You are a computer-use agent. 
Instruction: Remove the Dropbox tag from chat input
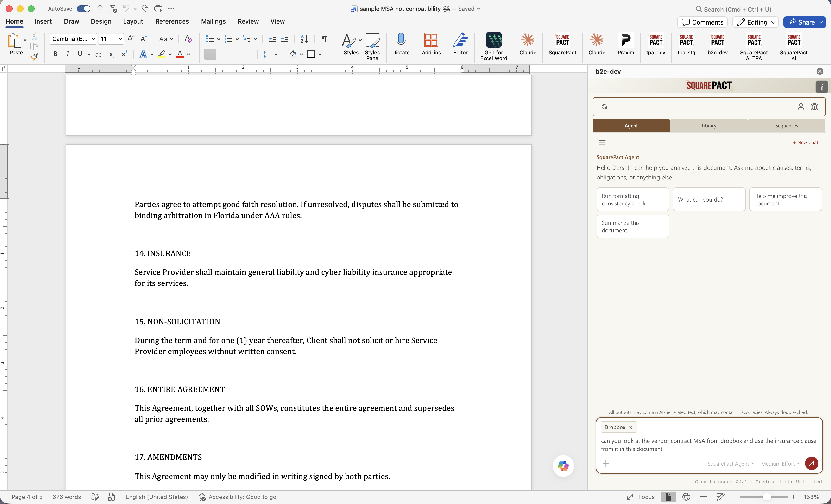click(x=630, y=427)
